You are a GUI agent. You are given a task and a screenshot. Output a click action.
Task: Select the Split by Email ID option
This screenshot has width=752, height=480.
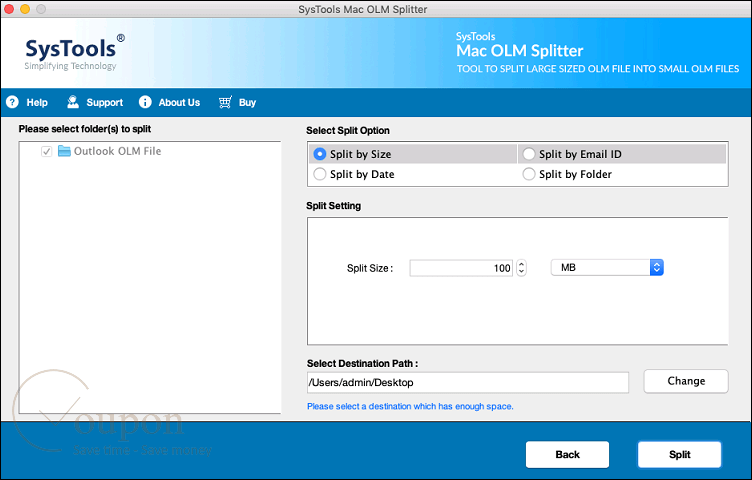pyautogui.click(x=529, y=154)
